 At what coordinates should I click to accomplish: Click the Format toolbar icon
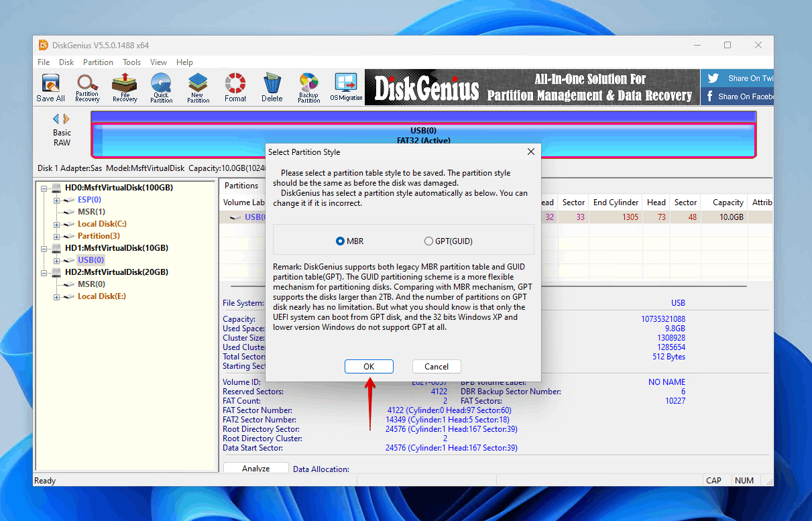coord(235,87)
